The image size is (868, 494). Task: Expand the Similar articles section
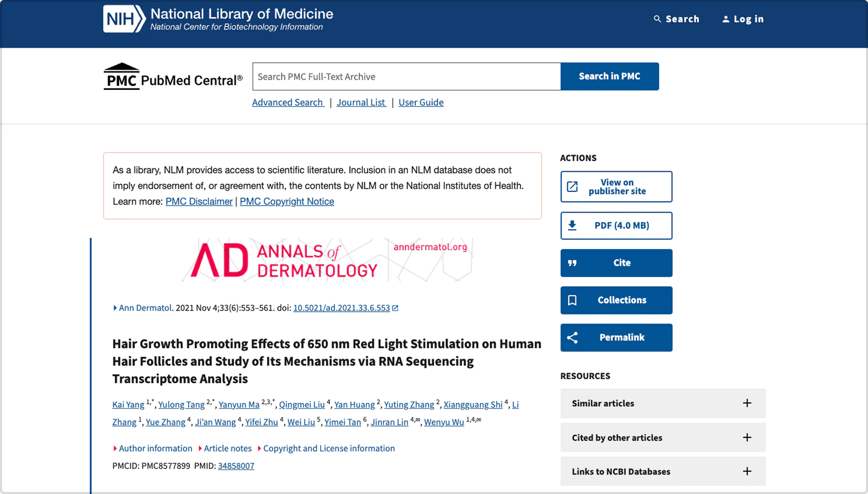click(746, 403)
